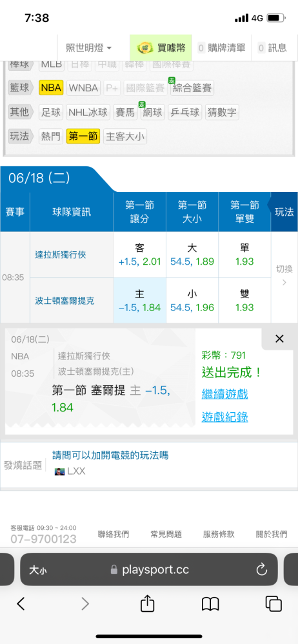Screen dimensions: 298x644
Task: Expand 切換 play type switcher
Action: (284, 275)
